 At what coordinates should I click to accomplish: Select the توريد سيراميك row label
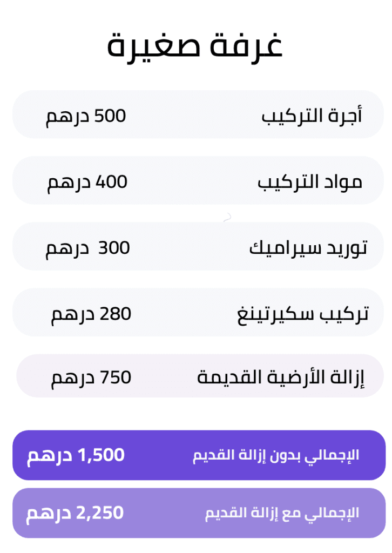(308, 247)
